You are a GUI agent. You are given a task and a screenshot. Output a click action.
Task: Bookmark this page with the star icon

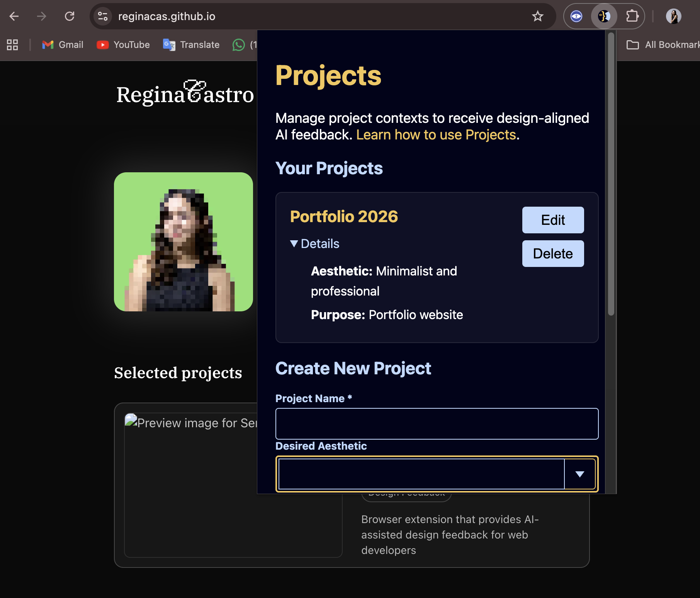point(537,16)
